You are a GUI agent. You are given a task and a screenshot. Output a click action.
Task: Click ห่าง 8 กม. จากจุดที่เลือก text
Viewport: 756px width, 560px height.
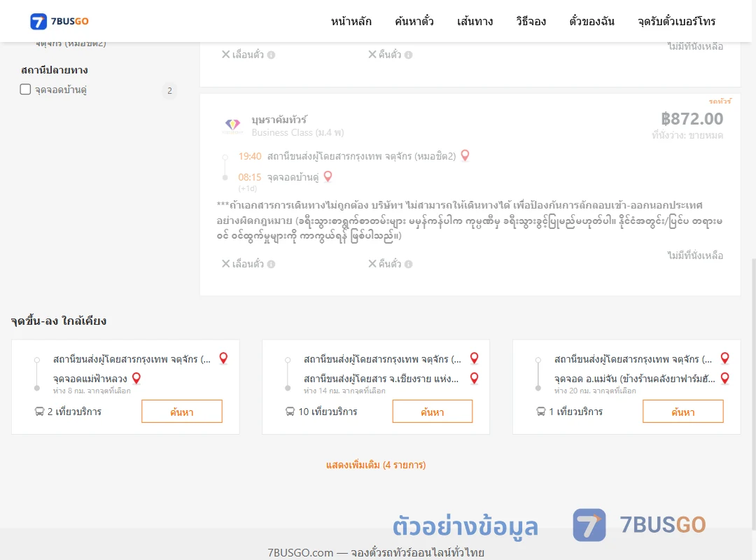coord(92,391)
